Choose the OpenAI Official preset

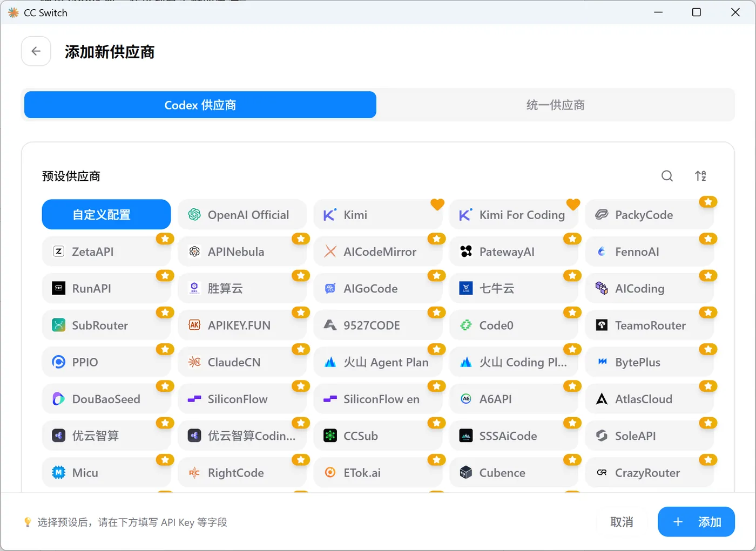[242, 215]
